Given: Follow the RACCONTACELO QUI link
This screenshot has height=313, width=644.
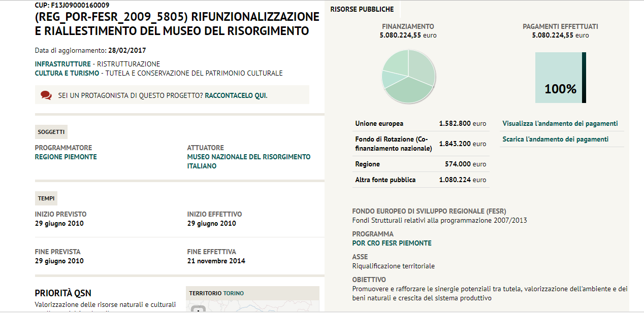Looking at the screenshot, I should [x=235, y=95].
